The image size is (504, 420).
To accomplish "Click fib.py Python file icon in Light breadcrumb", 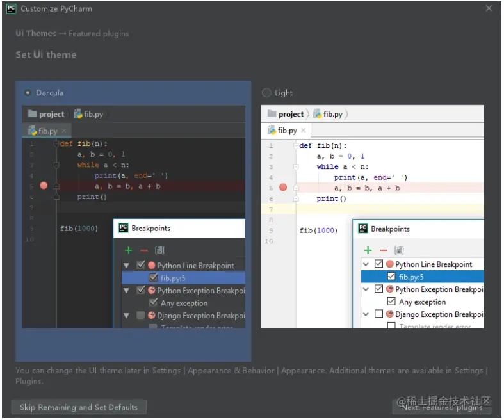I will [317, 114].
